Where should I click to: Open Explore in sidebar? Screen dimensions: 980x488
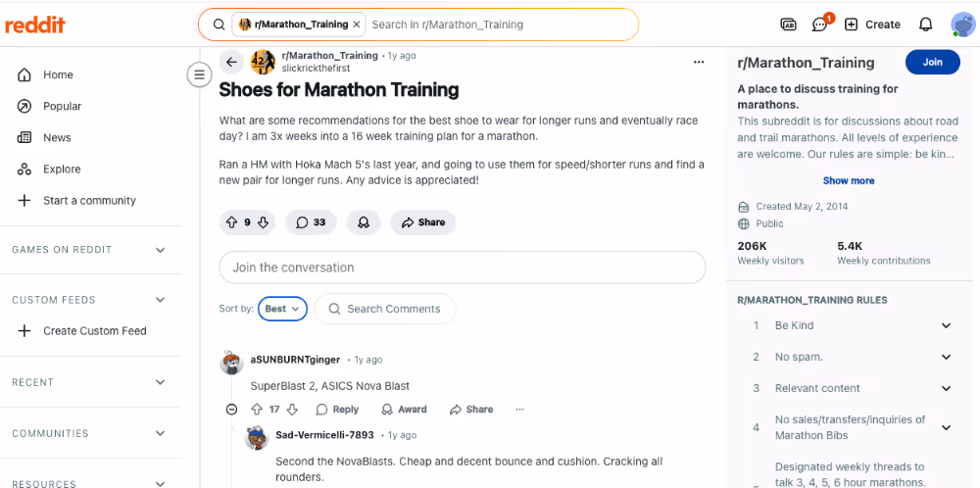click(62, 170)
